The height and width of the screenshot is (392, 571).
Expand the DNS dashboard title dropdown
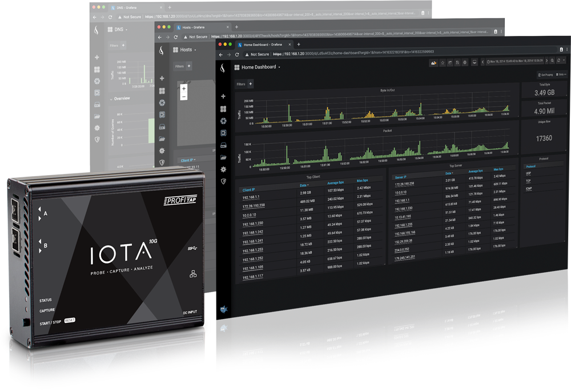click(126, 30)
